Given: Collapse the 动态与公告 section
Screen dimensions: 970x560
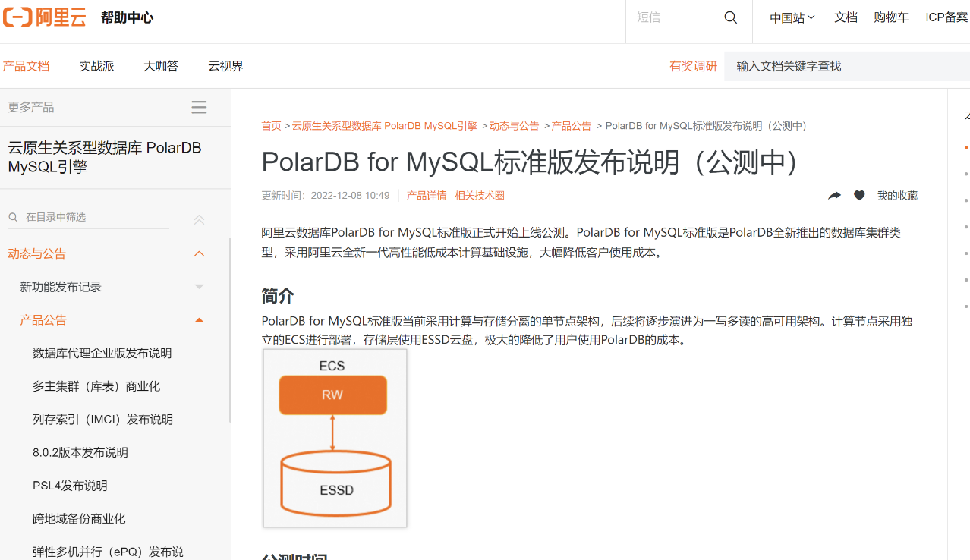Looking at the screenshot, I should pyautogui.click(x=199, y=253).
